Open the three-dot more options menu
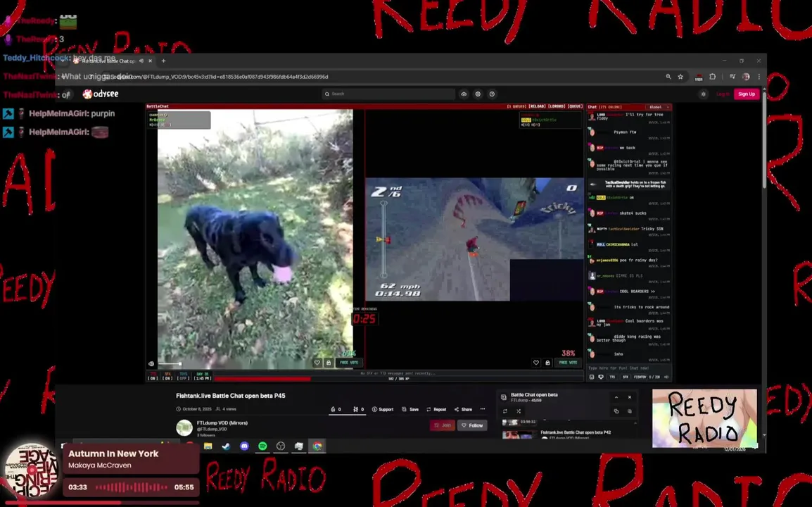This screenshot has width=812, height=507. coord(483,409)
